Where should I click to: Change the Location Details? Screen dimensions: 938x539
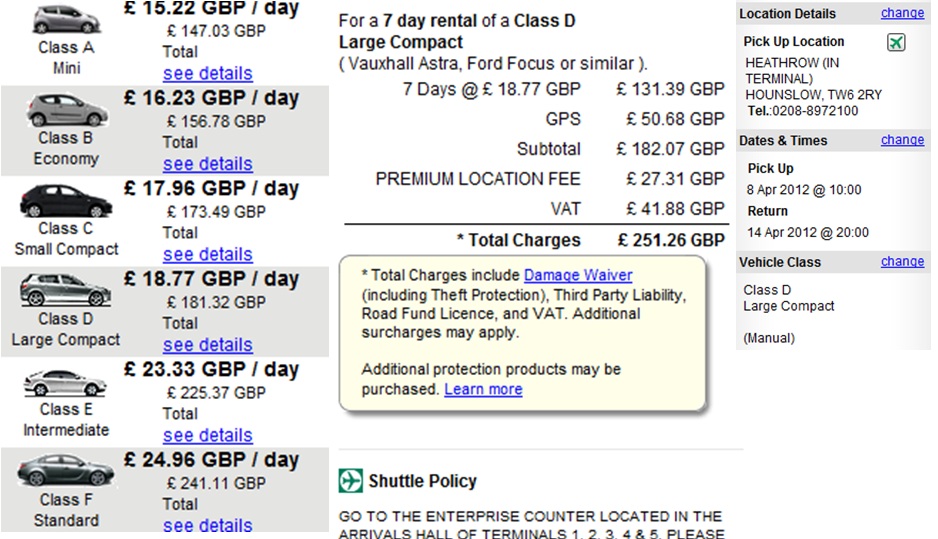pos(902,13)
